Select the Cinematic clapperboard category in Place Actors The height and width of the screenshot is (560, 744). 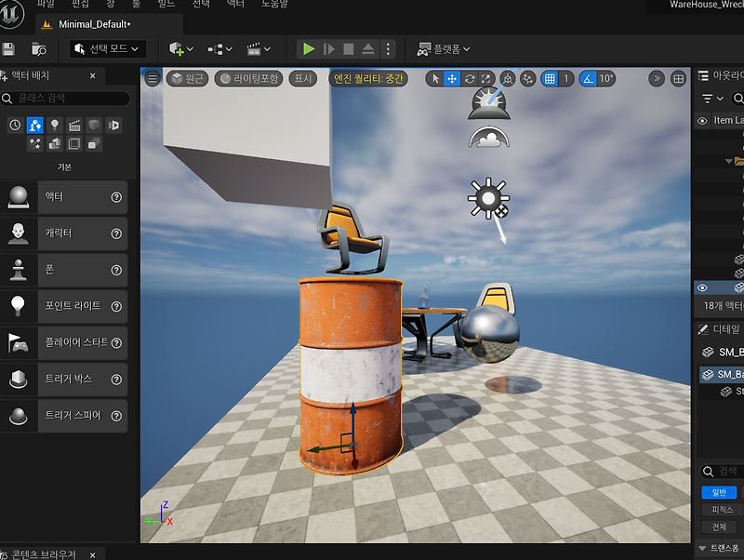(74, 124)
